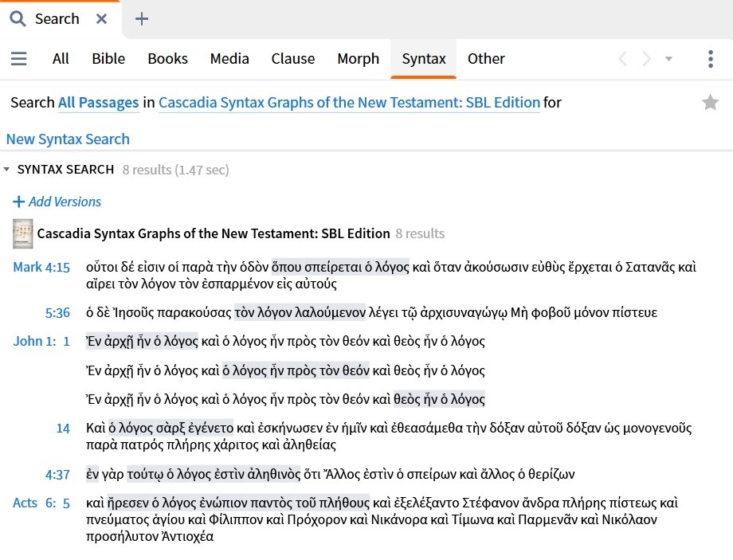Open the hamburger panel menu
Image resolution: width=733 pixels, height=560 pixels.
[18, 58]
